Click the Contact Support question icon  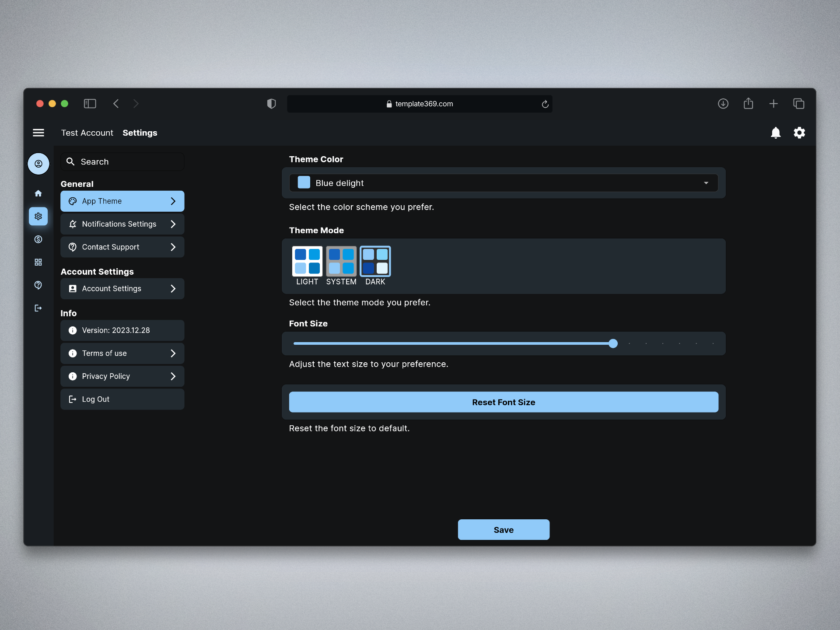click(x=73, y=247)
